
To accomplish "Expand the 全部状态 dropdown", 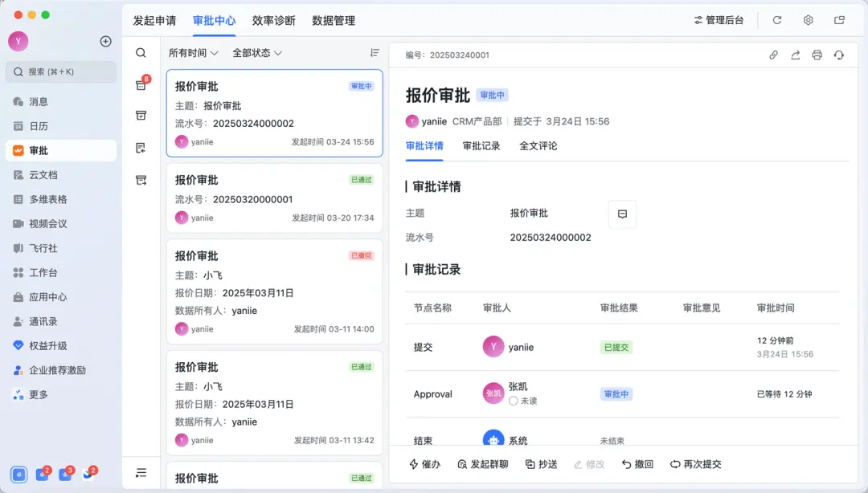I will 257,52.
